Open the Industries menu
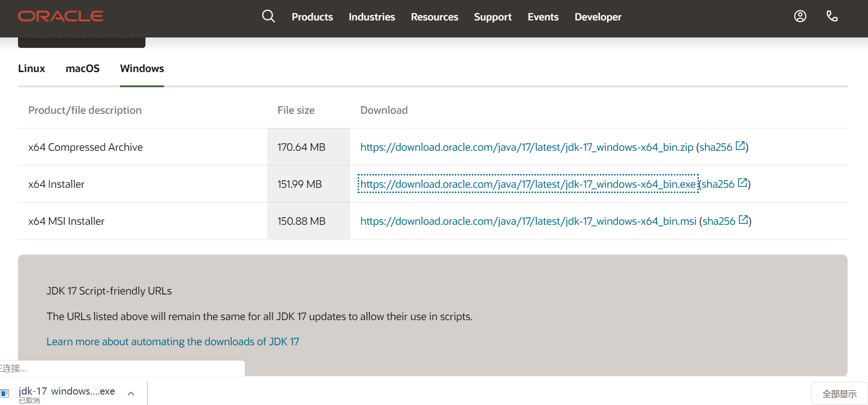This screenshot has width=868, height=405. [x=372, y=17]
